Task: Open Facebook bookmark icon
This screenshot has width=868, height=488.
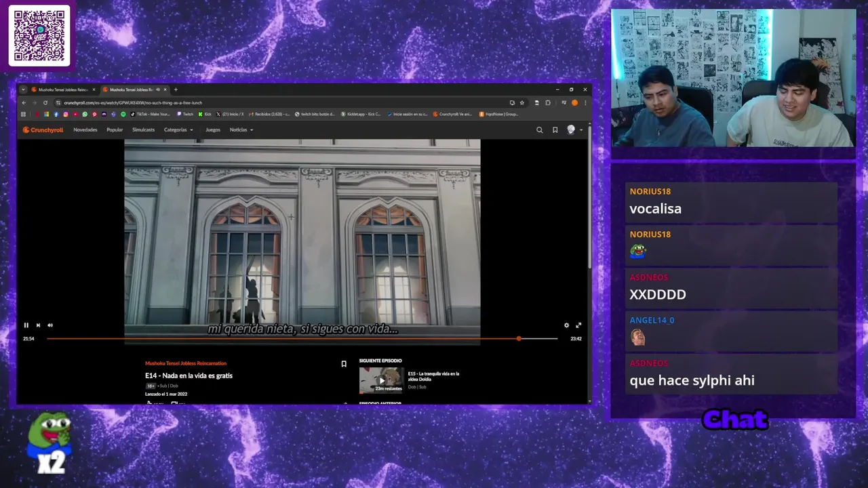Action: click(56, 114)
